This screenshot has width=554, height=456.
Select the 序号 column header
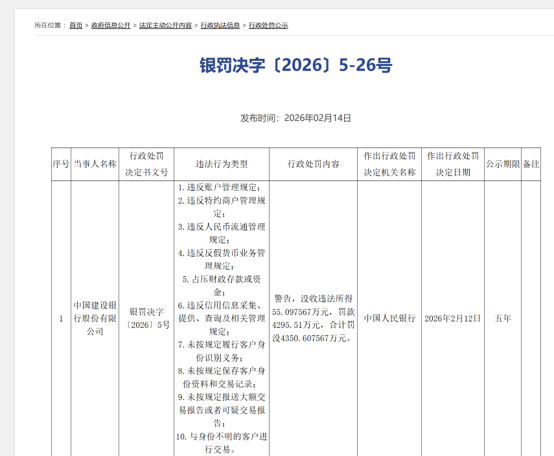[61, 164]
